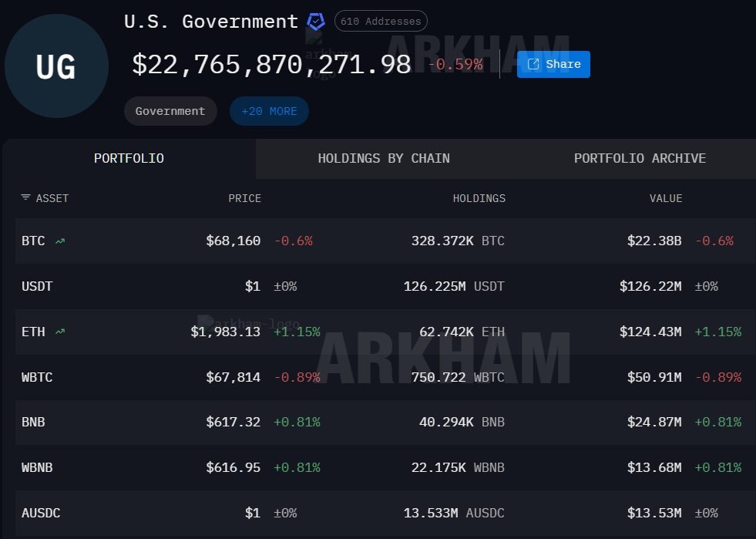The image size is (756, 539).
Task: Click the green trend arrow next to BTC
Action: coord(59,240)
